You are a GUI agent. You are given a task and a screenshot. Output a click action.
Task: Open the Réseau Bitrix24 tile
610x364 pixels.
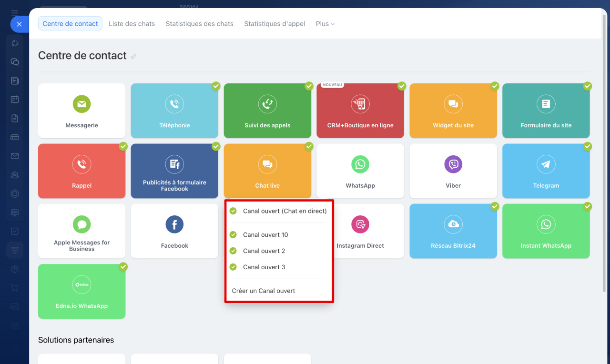pos(453,231)
